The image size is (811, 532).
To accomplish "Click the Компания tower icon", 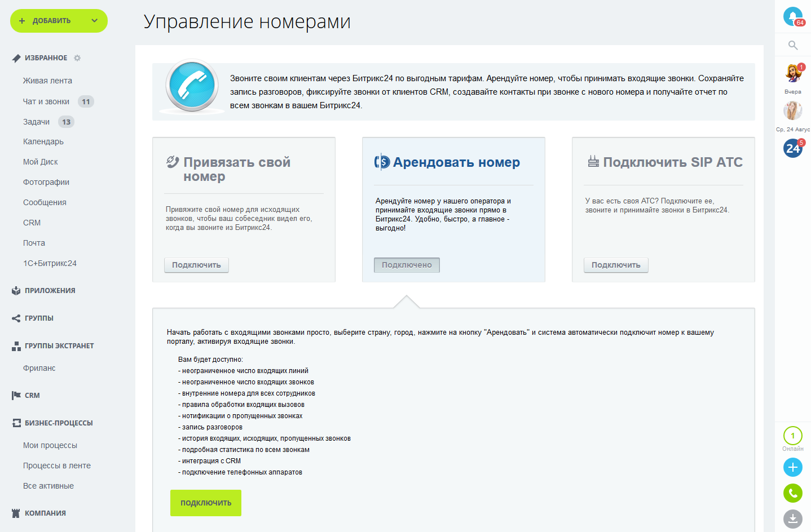I will pos(16,513).
